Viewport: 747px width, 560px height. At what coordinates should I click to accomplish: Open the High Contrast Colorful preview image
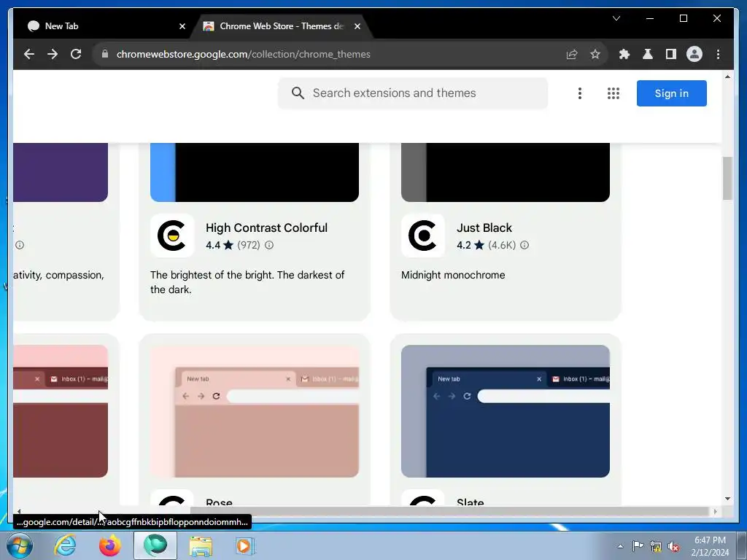click(x=255, y=172)
